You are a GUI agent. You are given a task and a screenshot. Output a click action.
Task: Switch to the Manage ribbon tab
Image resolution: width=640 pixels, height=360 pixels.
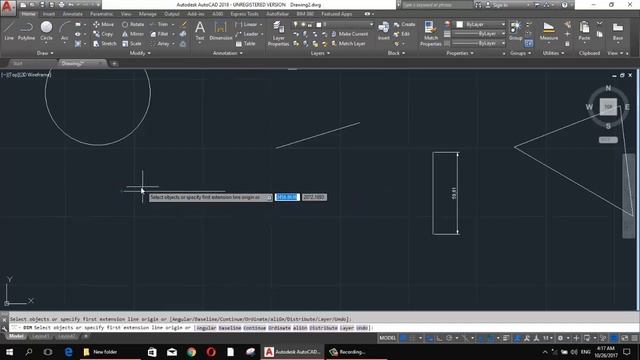147,14
